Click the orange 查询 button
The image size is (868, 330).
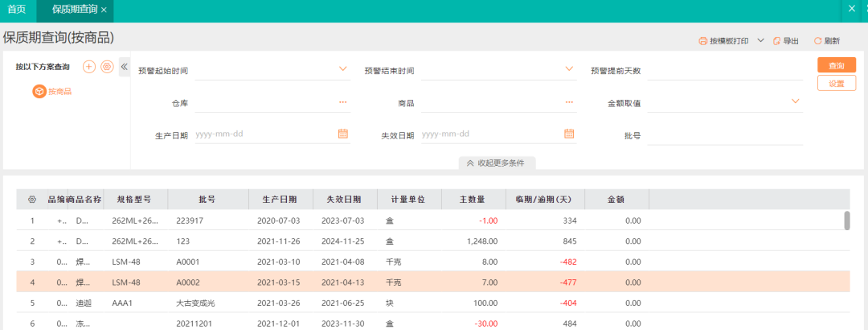tap(836, 66)
